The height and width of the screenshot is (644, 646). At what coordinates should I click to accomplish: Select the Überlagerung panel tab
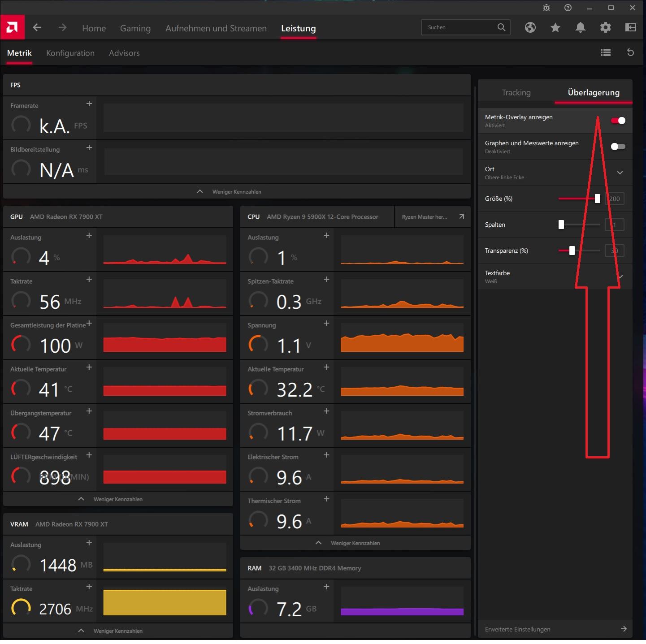point(594,92)
